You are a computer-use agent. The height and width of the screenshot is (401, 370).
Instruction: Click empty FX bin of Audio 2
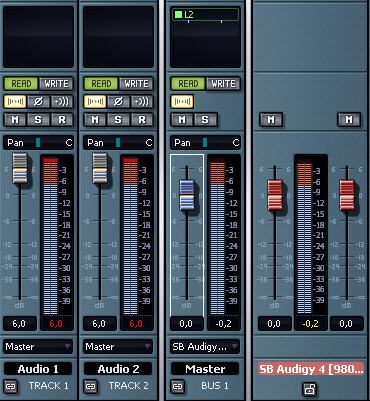tap(118, 37)
